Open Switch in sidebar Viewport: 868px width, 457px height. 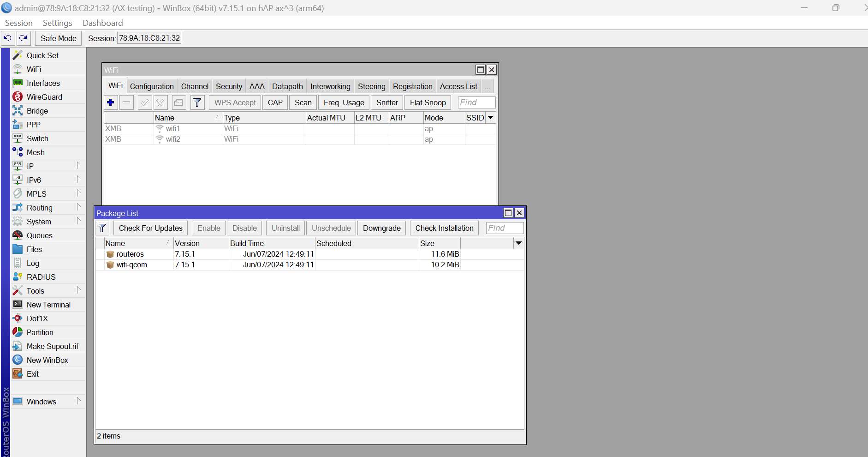pos(48,138)
